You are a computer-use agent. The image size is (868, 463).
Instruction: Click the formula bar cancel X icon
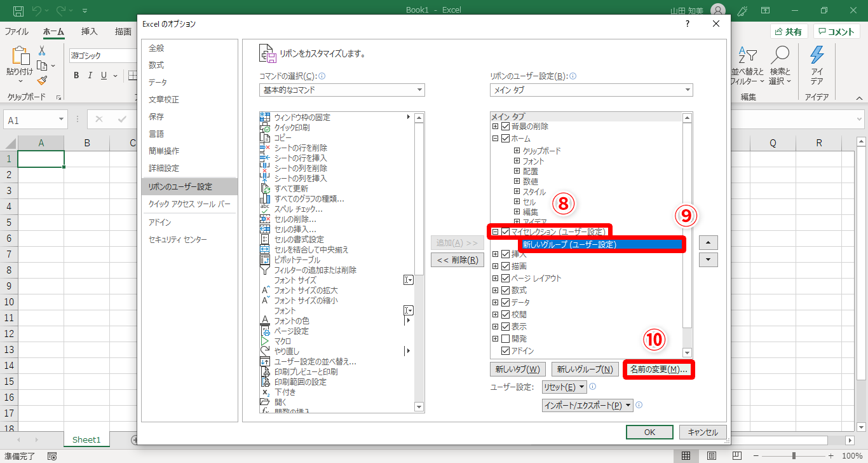[99, 119]
